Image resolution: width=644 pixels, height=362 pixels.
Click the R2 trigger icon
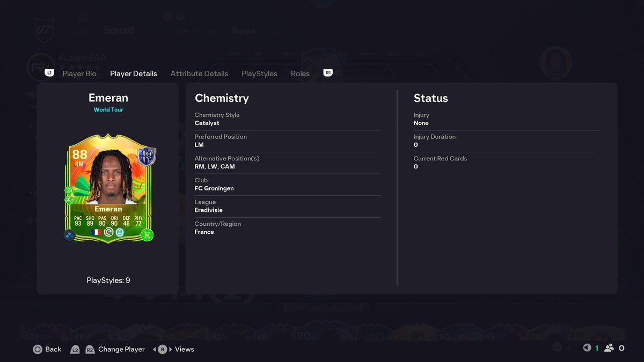click(x=90, y=349)
